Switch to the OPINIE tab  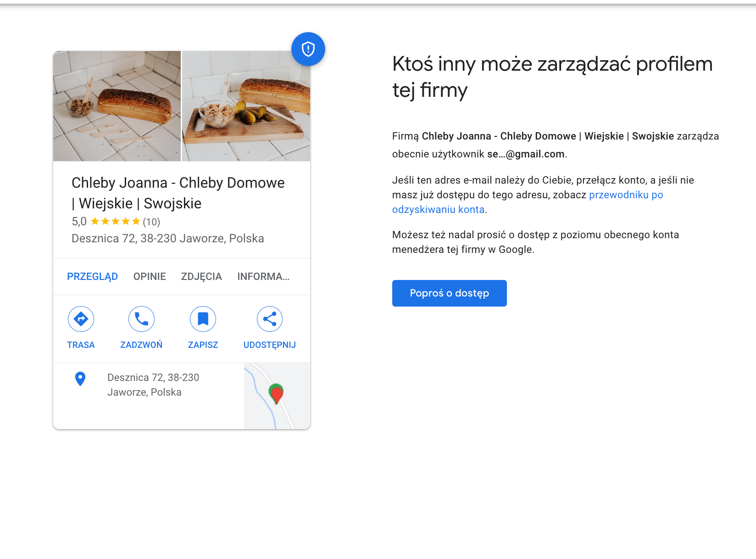(149, 276)
